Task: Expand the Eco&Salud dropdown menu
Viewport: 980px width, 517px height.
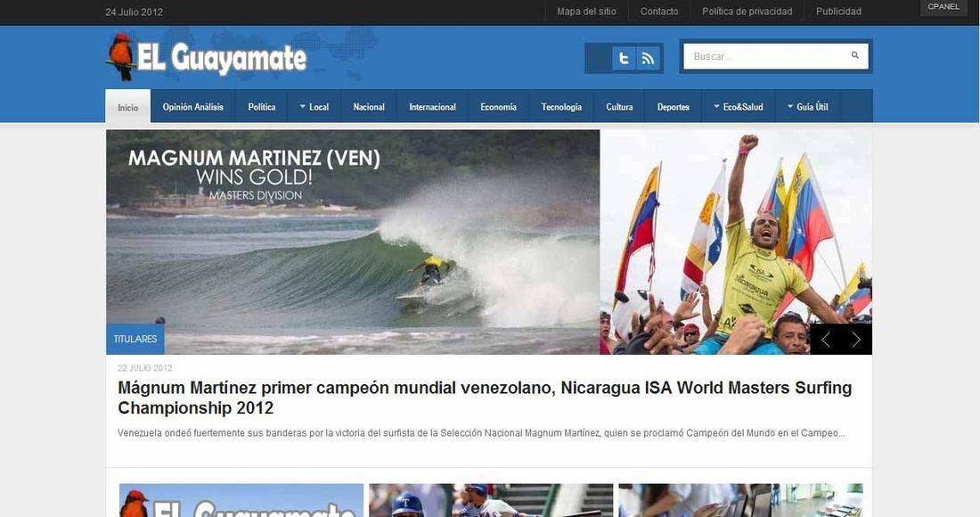Action: (x=739, y=106)
